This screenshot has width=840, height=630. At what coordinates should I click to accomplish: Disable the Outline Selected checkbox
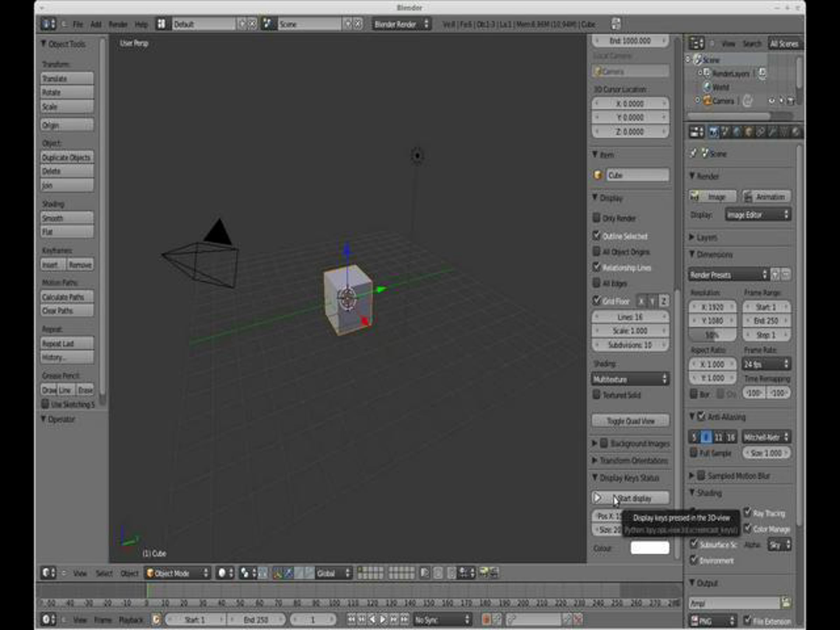[596, 236]
